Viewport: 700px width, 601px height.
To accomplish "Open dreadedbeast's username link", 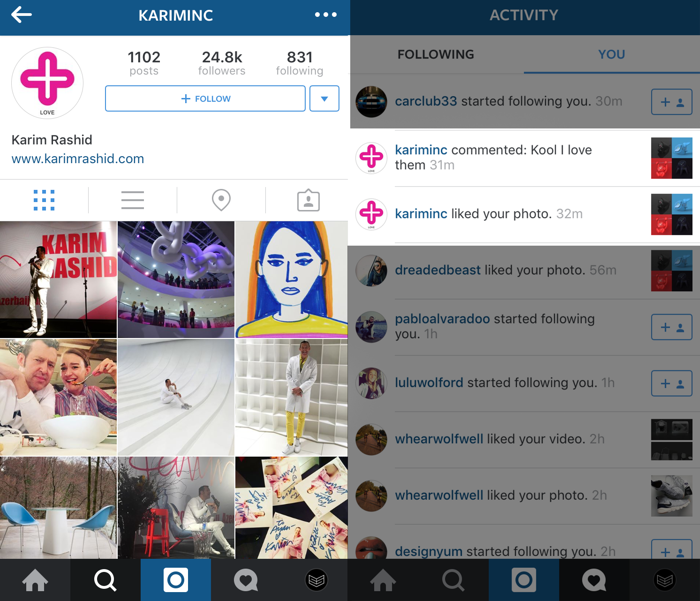I will (437, 270).
